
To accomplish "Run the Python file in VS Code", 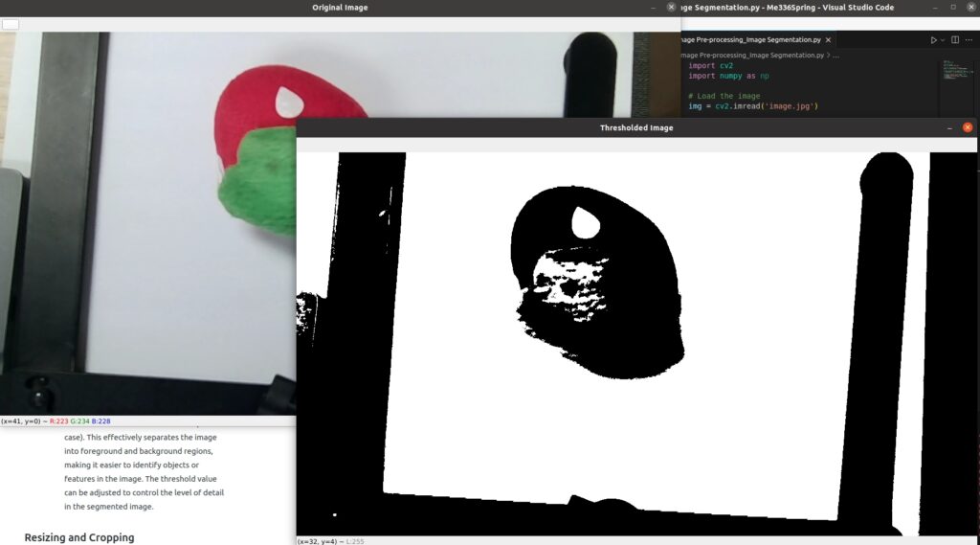I will tap(933, 40).
